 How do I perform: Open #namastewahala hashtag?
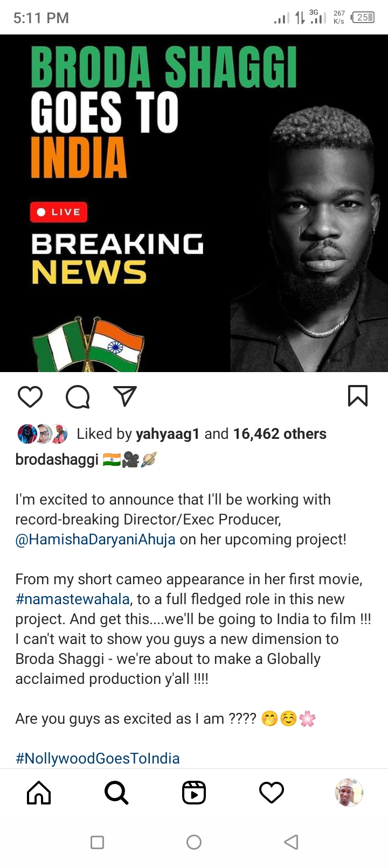(73, 599)
